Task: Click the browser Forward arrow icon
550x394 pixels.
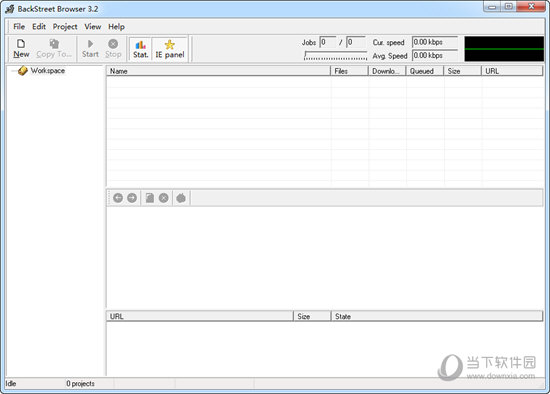Action: point(132,198)
